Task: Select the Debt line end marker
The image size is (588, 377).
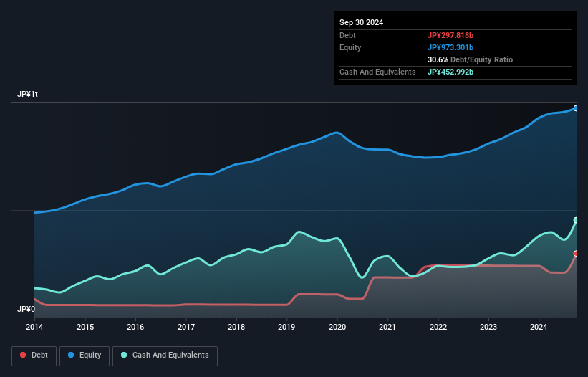Action: pyautogui.click(x=576, y=254)
